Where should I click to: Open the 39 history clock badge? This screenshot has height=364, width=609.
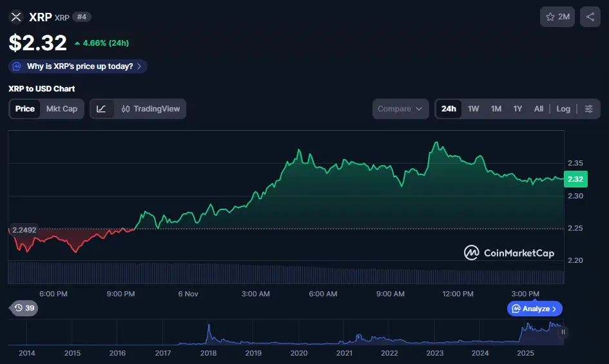pos(24,308)
